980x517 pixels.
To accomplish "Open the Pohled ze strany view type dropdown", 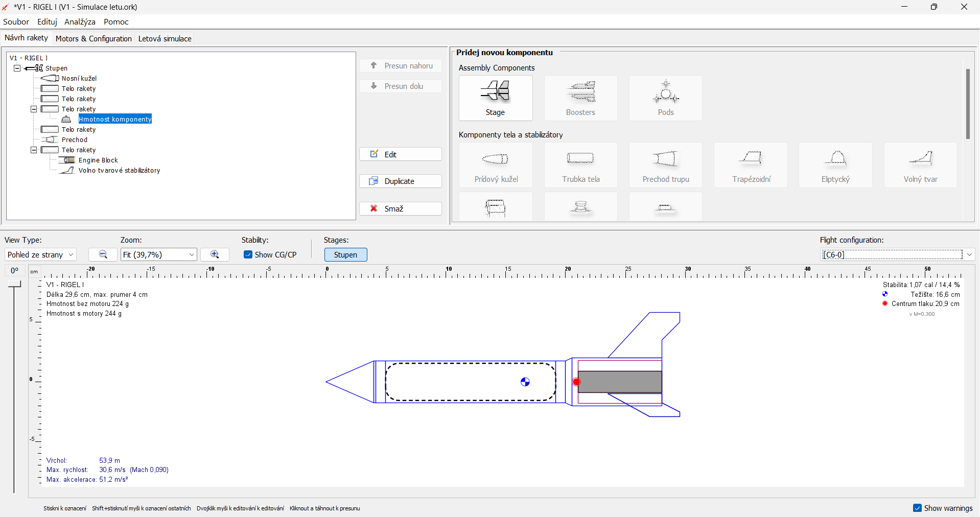I will point(40,254).
